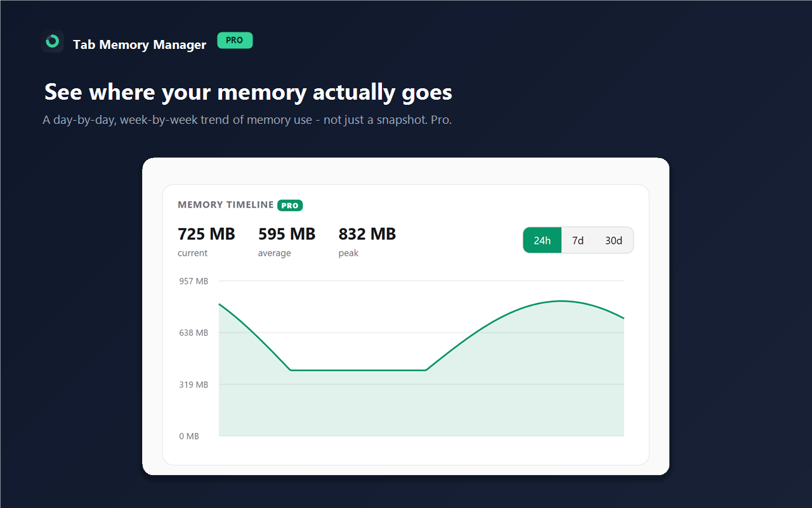Click the 957 MB axis label
This screenshot has height=508, width=812.
point(193,281)
